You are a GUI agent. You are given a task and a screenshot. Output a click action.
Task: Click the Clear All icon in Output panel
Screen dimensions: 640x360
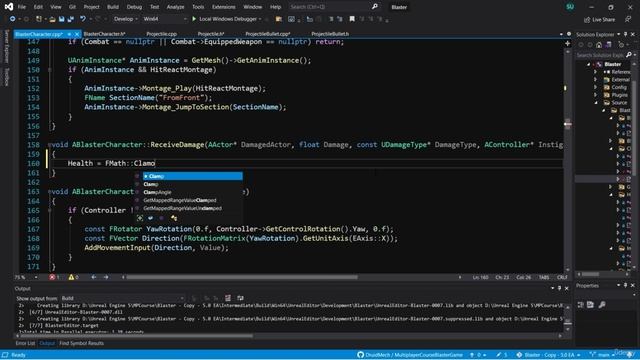(x=228, y=298)
